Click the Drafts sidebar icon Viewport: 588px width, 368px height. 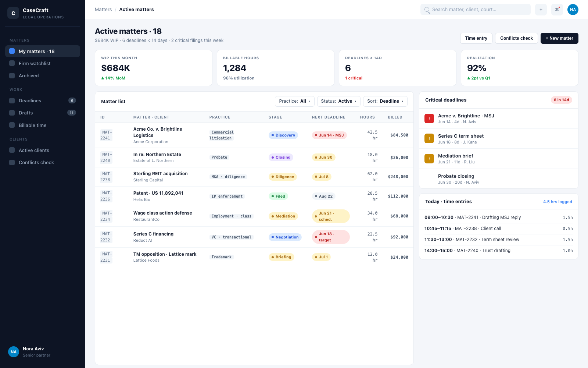point(12,113)
